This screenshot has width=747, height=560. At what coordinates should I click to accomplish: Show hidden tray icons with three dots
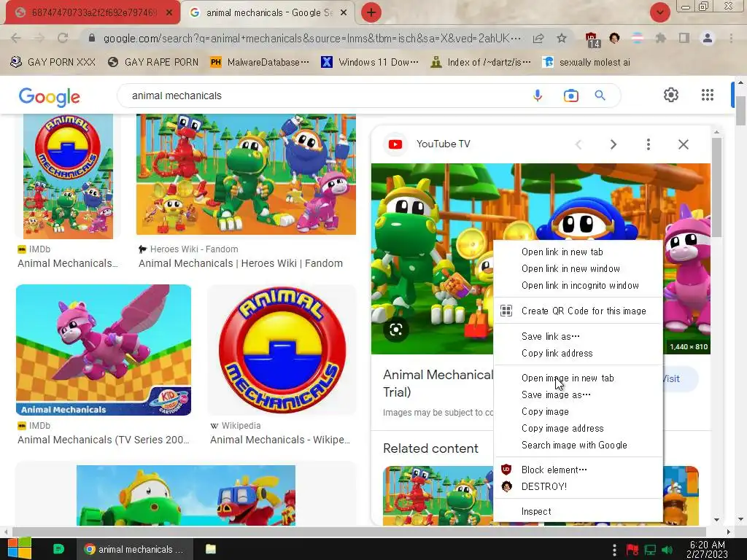[x=614, y=550]
